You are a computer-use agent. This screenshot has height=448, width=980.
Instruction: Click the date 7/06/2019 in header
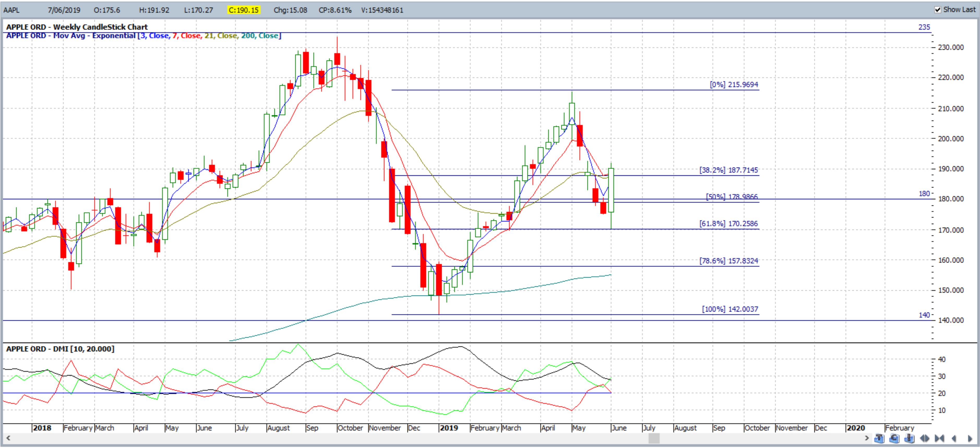click(x=64, y=10)
